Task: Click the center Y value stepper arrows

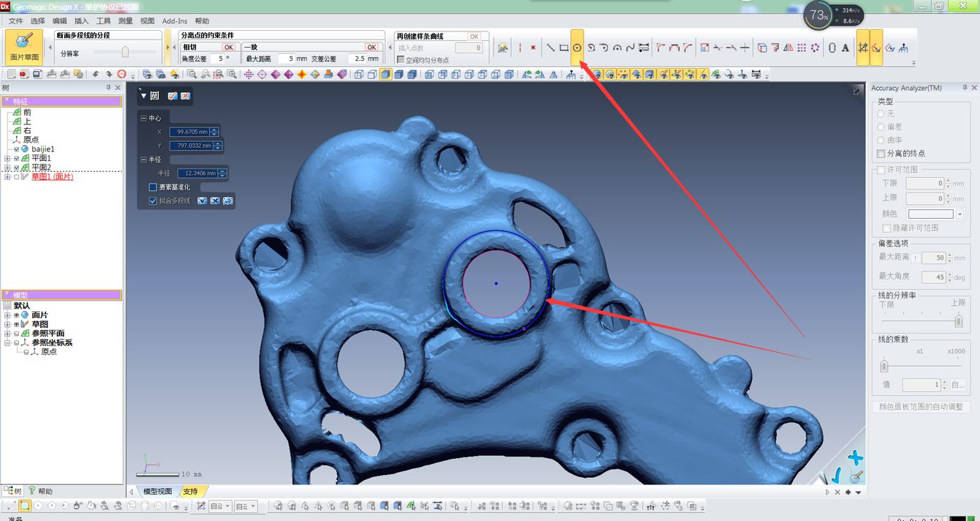Action: pos(217,146)
